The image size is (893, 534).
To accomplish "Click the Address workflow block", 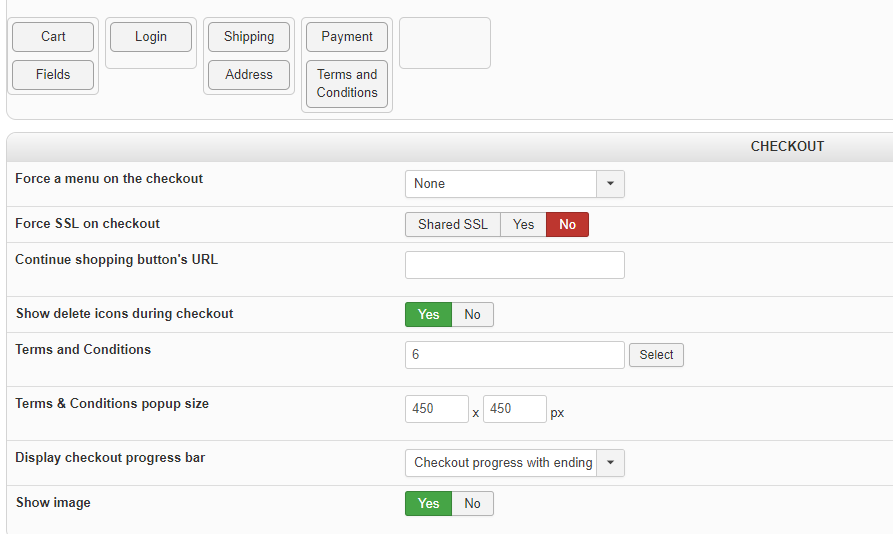I will tap(249, 75).
